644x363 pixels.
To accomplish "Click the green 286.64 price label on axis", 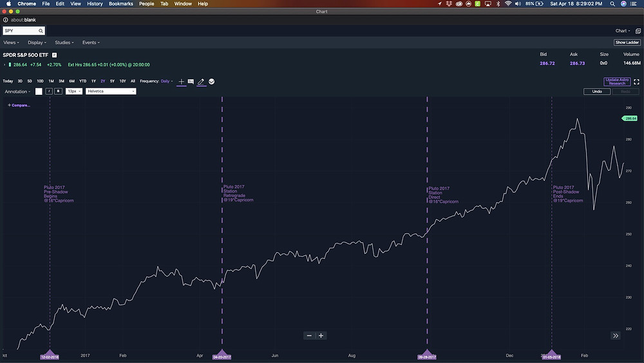I will tap(630, 119).
